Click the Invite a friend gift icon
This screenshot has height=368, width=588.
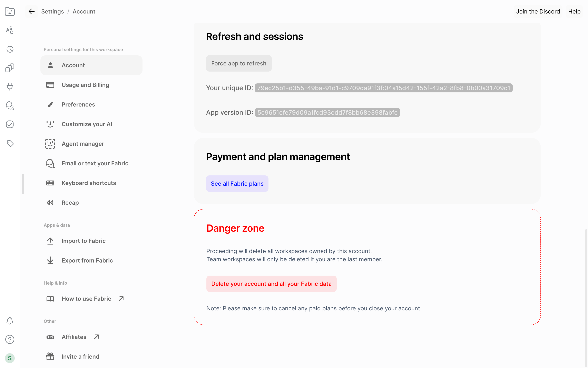pos(50,357)
